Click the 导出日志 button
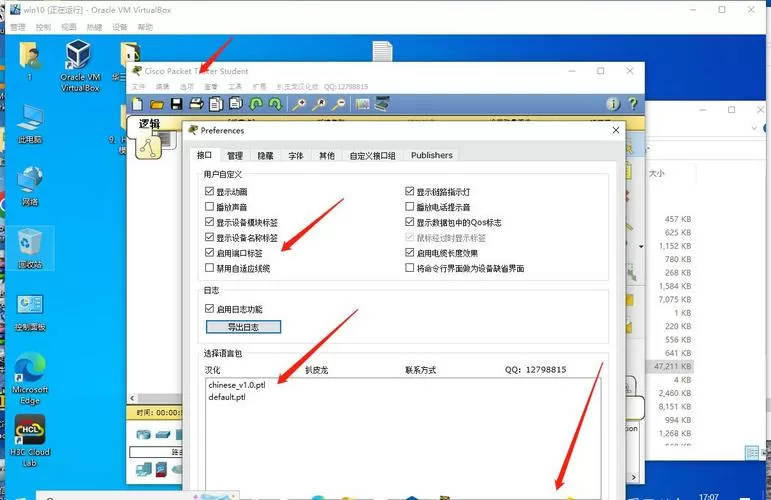 [x=243, y=327]
